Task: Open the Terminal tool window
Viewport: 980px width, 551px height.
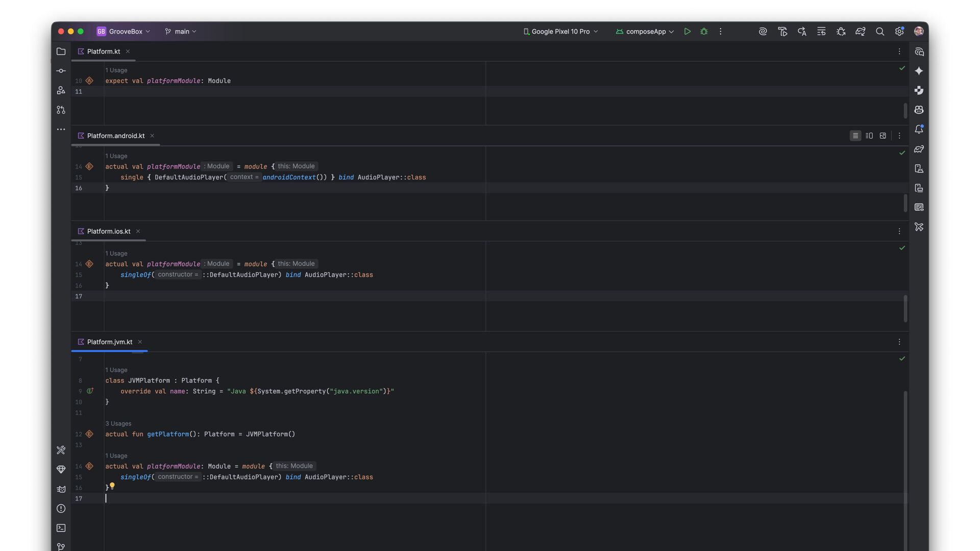Action: click(61, 528)
